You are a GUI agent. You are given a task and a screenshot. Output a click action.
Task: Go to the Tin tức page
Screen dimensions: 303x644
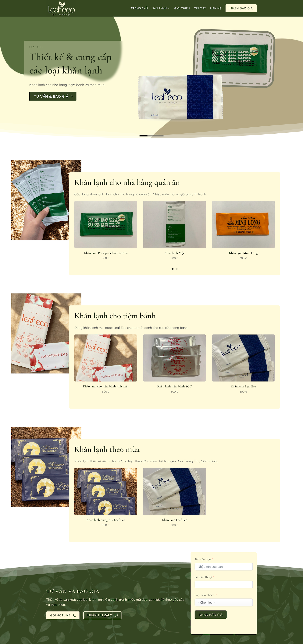coord(200,9)
